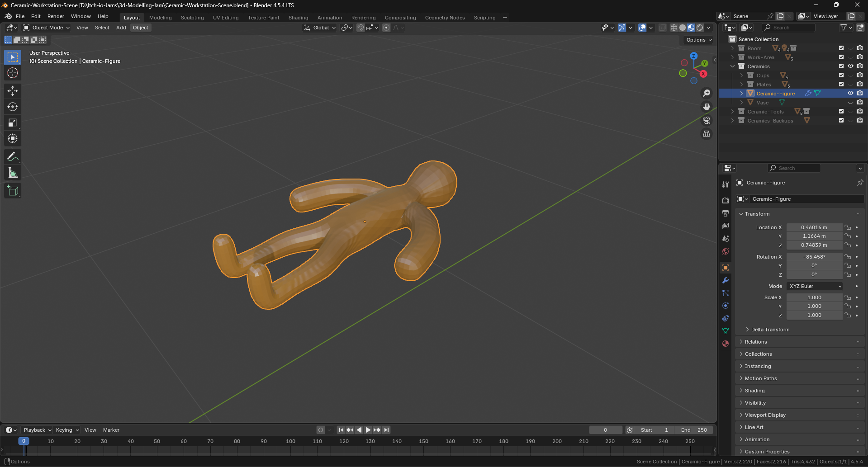Screen dimensions: 868x467
Task: Open the Modifiers properties tab
Action: click(726, 280)
